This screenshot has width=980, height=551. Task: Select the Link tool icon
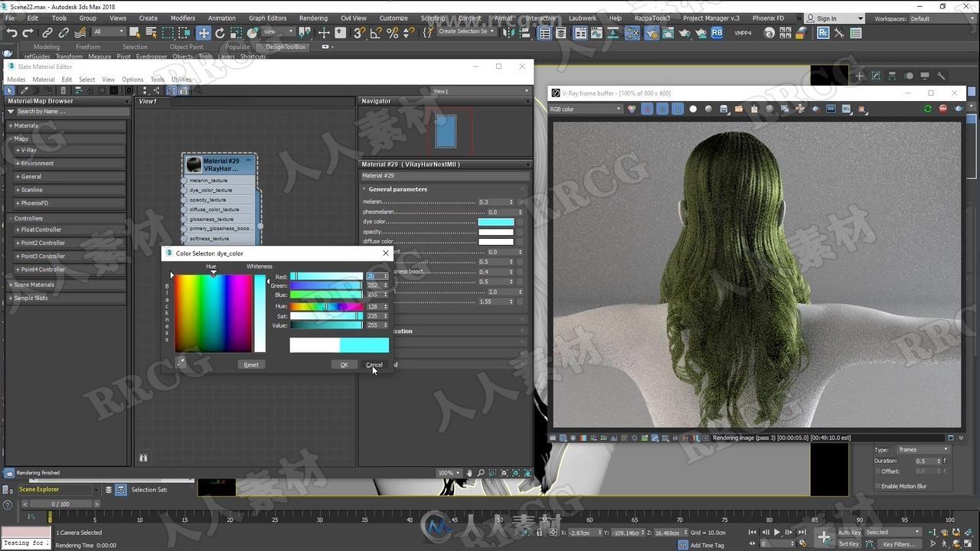(47, 33)
